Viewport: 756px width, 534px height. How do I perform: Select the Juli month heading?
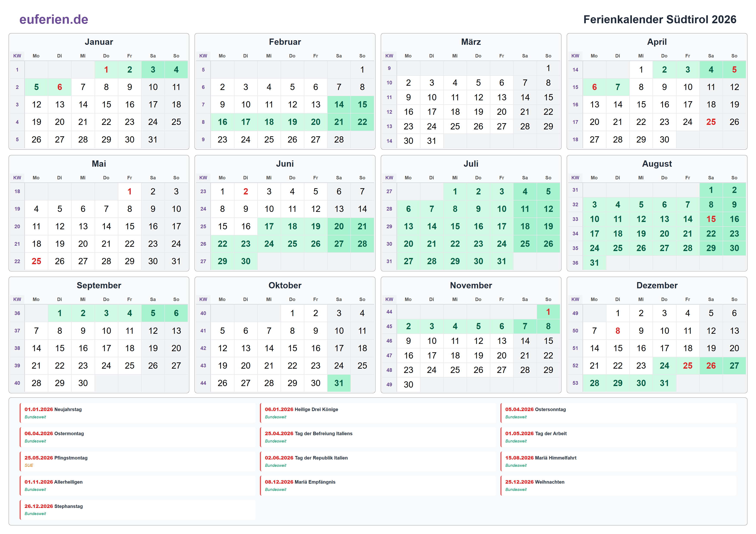[x=471, y=163]
